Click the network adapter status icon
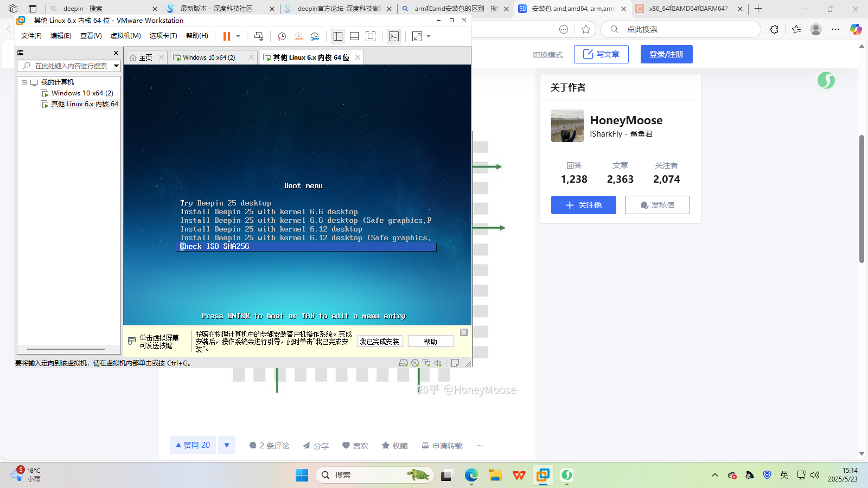Viewport: 868px width, 488px height. click(426, 363)
